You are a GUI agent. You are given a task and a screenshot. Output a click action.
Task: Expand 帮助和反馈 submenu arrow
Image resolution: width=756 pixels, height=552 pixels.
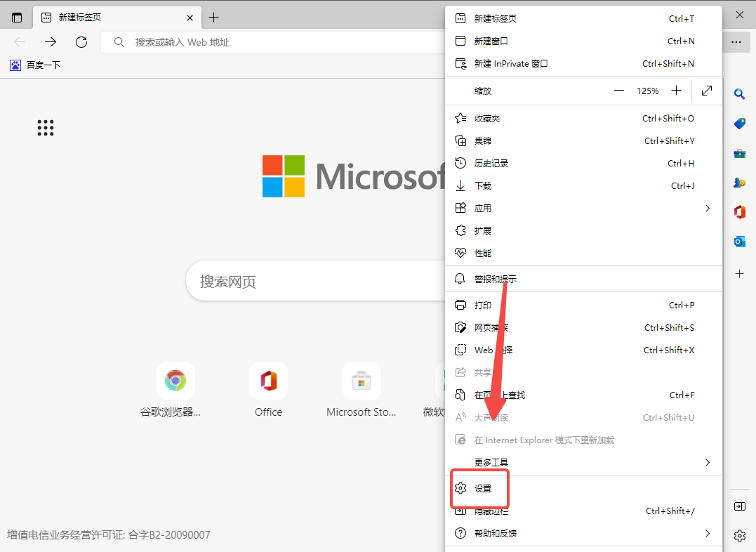click(x=708, y=533)
